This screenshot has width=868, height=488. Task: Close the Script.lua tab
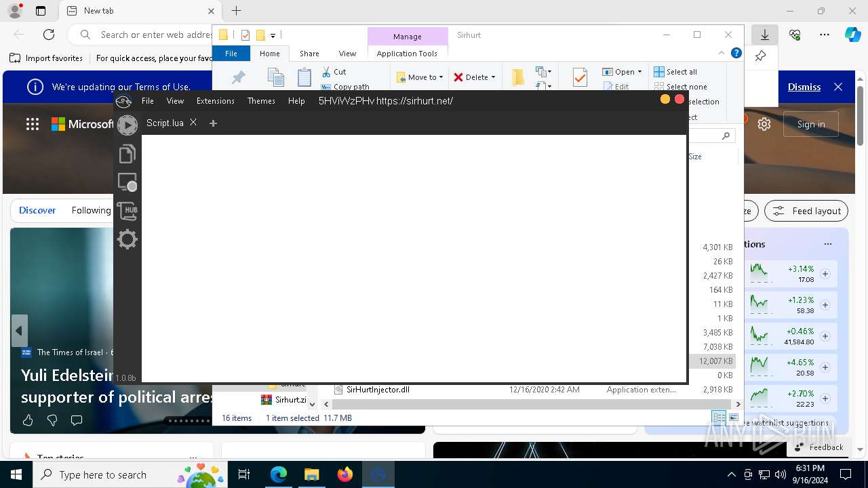[x=193, y=123]
